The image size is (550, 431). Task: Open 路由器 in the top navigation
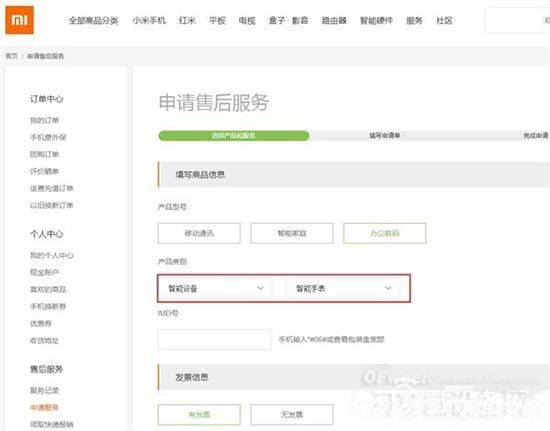[x=334, y=21]
